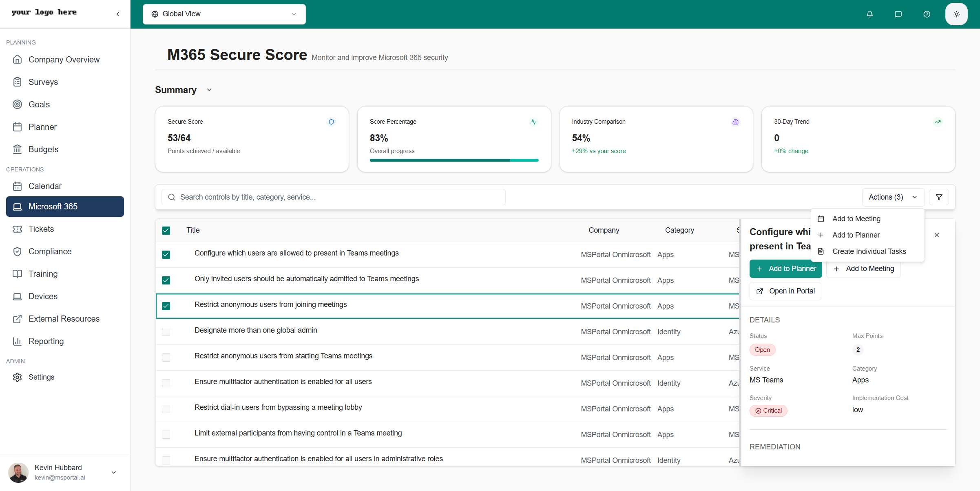Screen dimensions: 980x491
Task: Uncheck the select-all checkbox in table header
Action: click(x=166, y=230)
